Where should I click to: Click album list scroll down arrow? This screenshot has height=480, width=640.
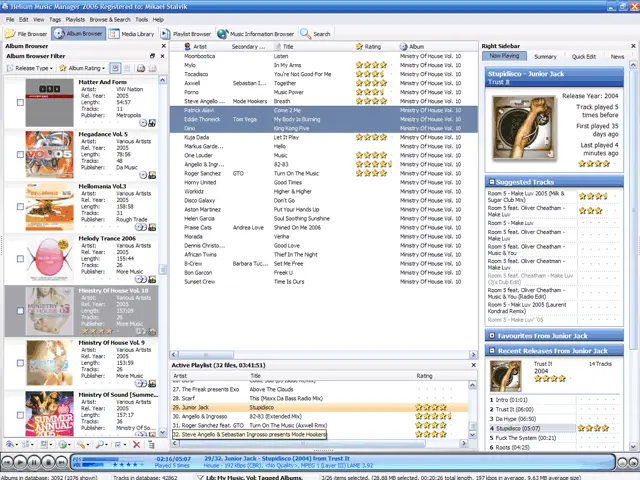pyautogui.click(x=162, y=432)
